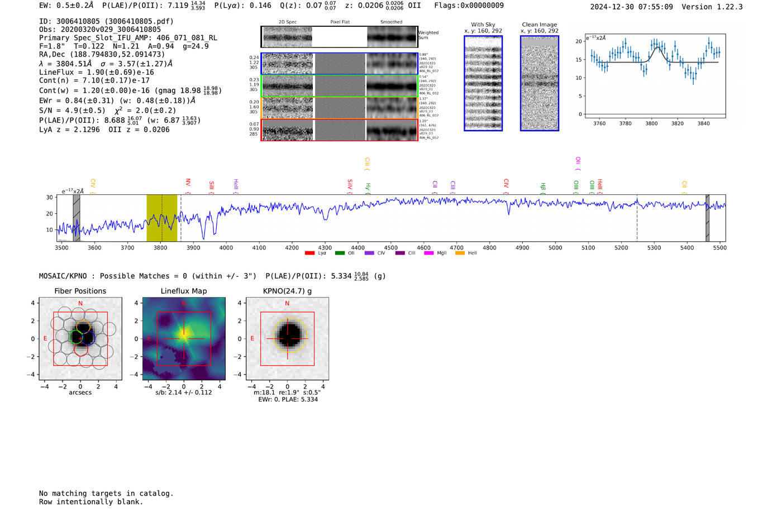Click the purple HeII marker near 4000
782x532 pixels.
click(x=236, y=185)
